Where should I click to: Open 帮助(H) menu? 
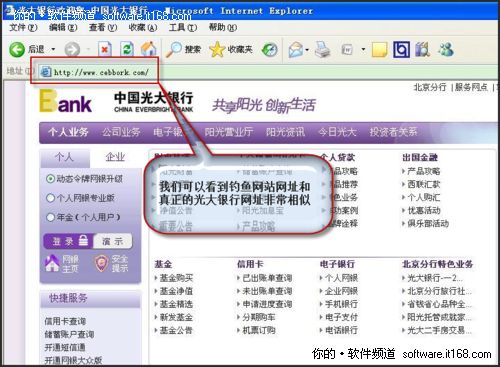[x=223, y=27]
